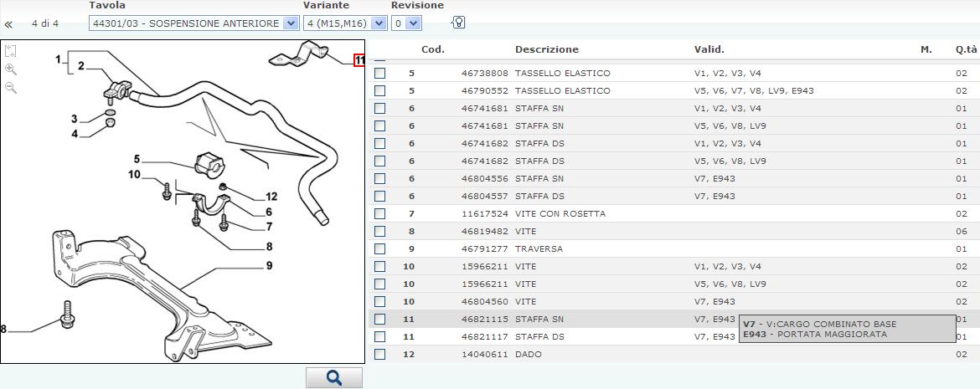Screen dimensions: 980x389
Task: Tick checkbox for TRAVERSA 46791277
Action: click(380, 249)
